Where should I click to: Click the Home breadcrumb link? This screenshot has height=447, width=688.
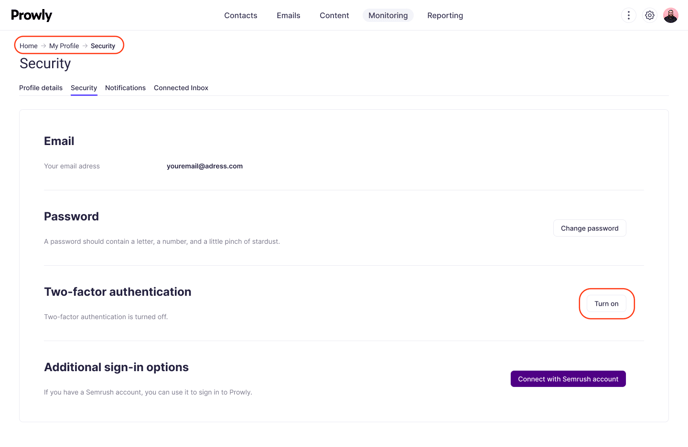click(29, 46)
